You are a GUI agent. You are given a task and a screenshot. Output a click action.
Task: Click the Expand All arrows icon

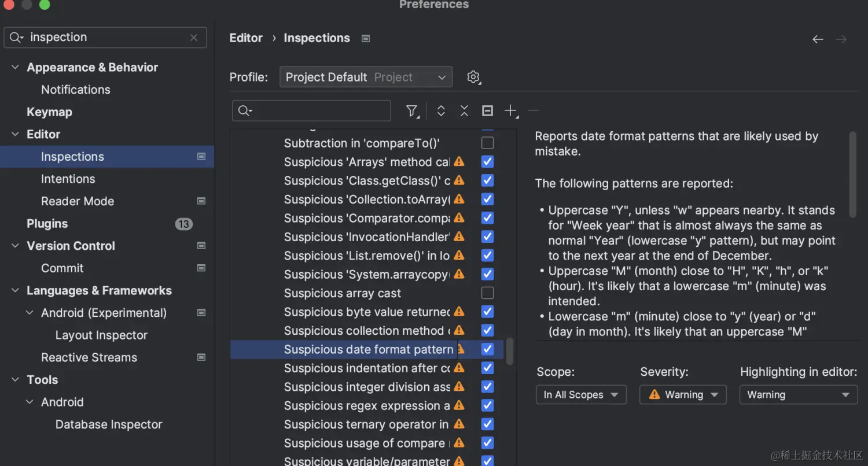441,110
